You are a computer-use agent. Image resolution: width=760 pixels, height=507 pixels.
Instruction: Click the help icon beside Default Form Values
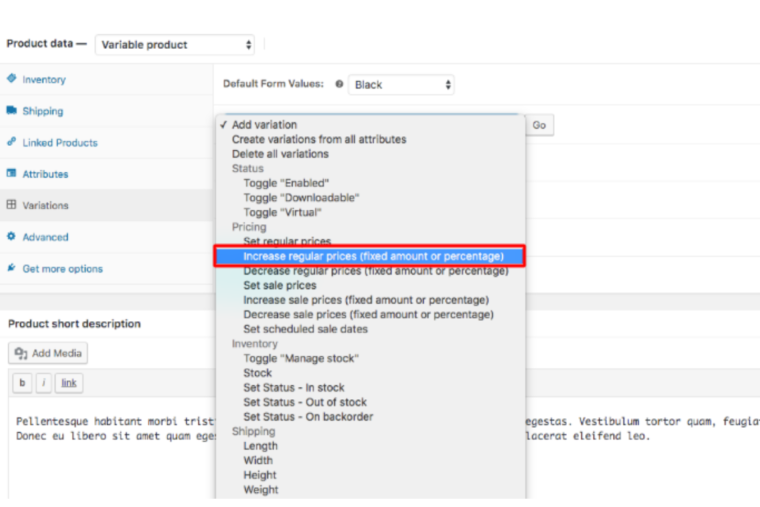point(339,84)
